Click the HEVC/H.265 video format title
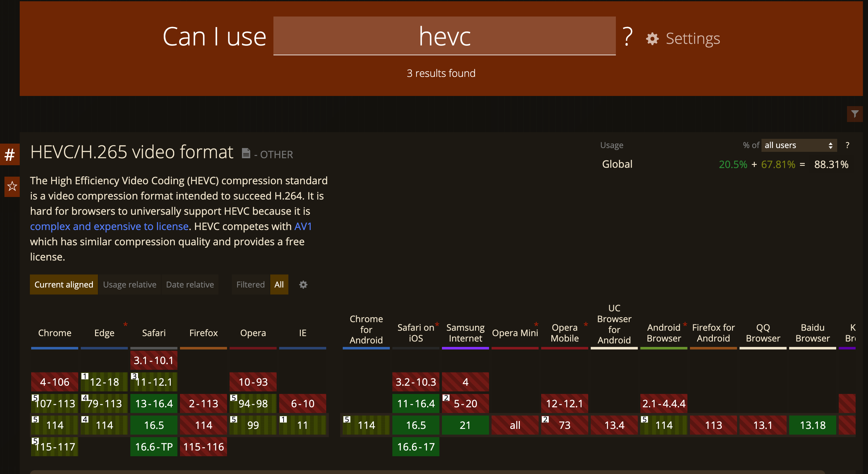Screen dimensions: 868x474 [x=132, y=152]
